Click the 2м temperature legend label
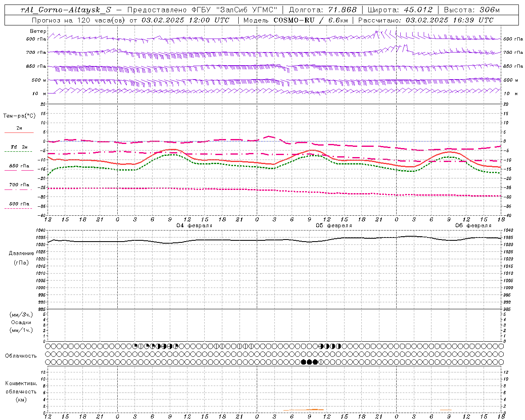Image resolution: width=525 pixels, height=420 pixels. pos(19,128)
